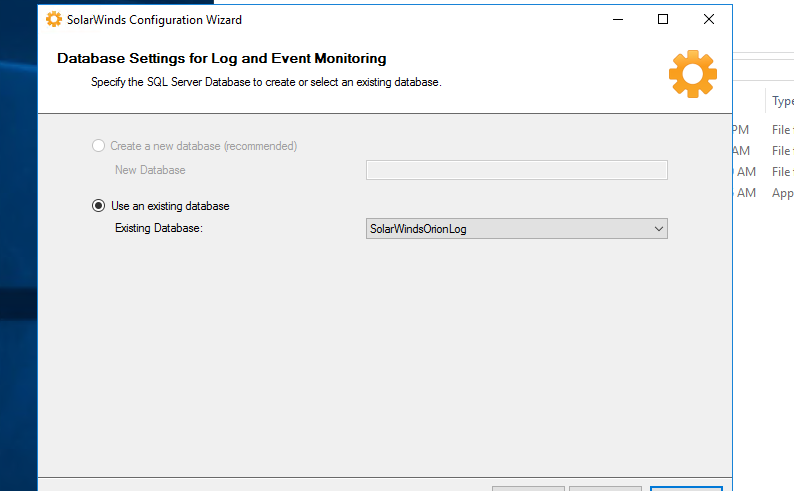Select Create a new database radio button
Viewport: 794px width, 491px height.
click(98, 146)
